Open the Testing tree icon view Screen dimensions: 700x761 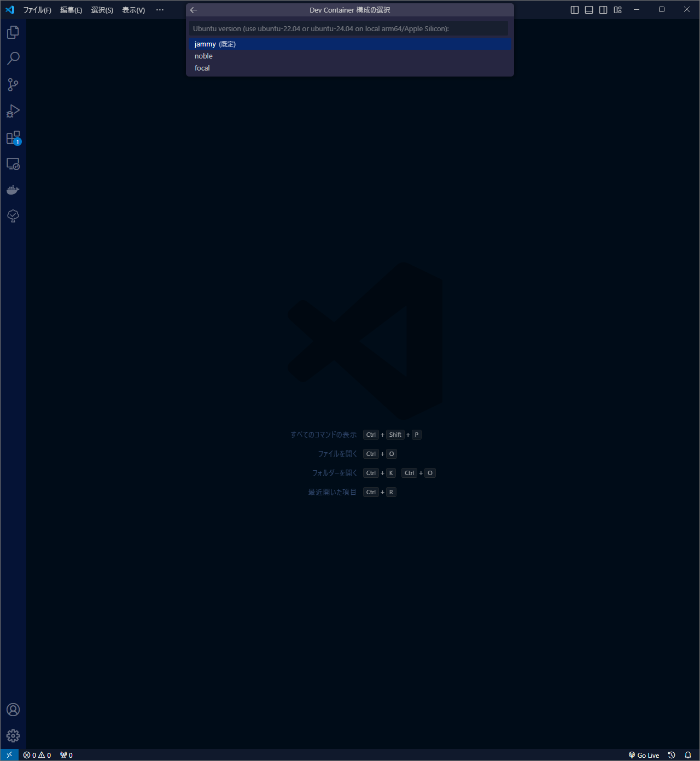[x=13, y=216]
